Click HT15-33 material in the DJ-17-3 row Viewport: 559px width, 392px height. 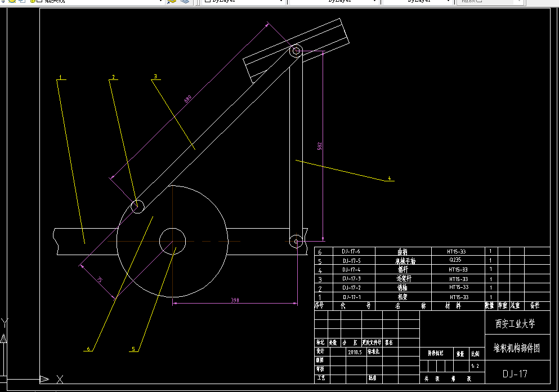(458, 279)
